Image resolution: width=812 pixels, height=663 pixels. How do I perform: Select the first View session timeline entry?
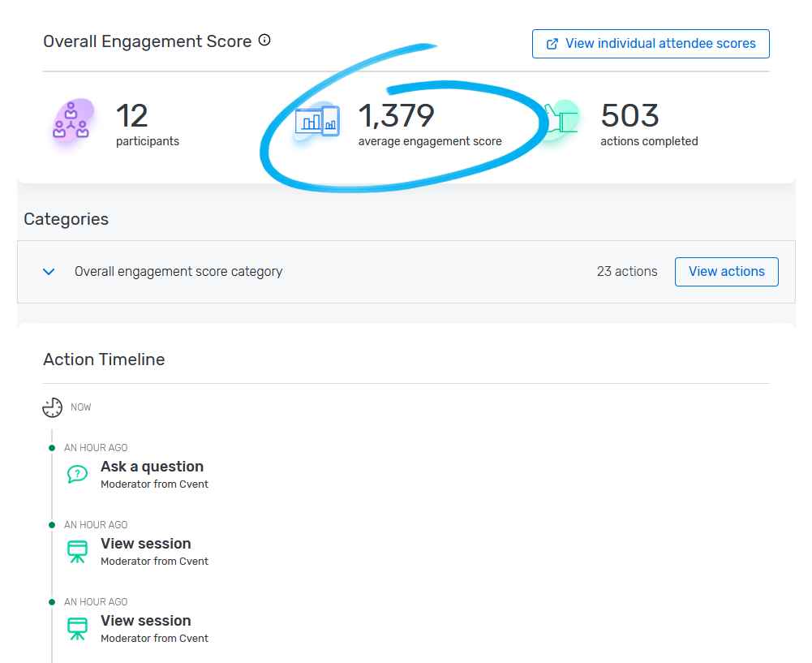pyautogui.click(x=146, y=544)
